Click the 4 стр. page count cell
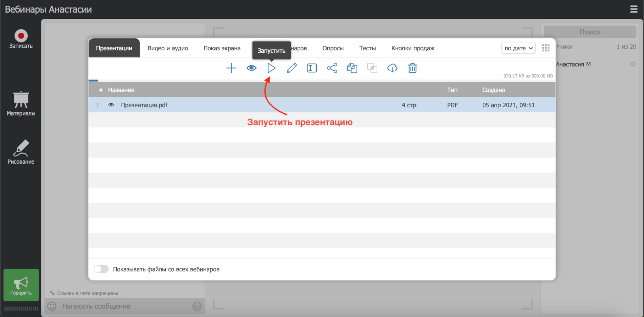This screenshot has width=644, height=317. [x=409, y=105]
